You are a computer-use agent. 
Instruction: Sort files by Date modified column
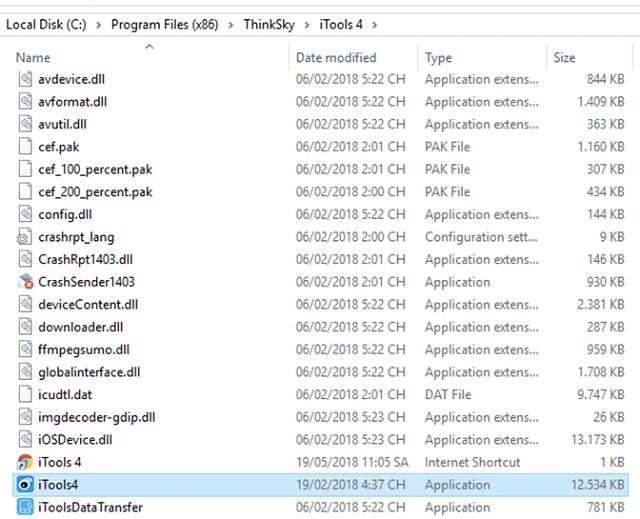point(336,58)
